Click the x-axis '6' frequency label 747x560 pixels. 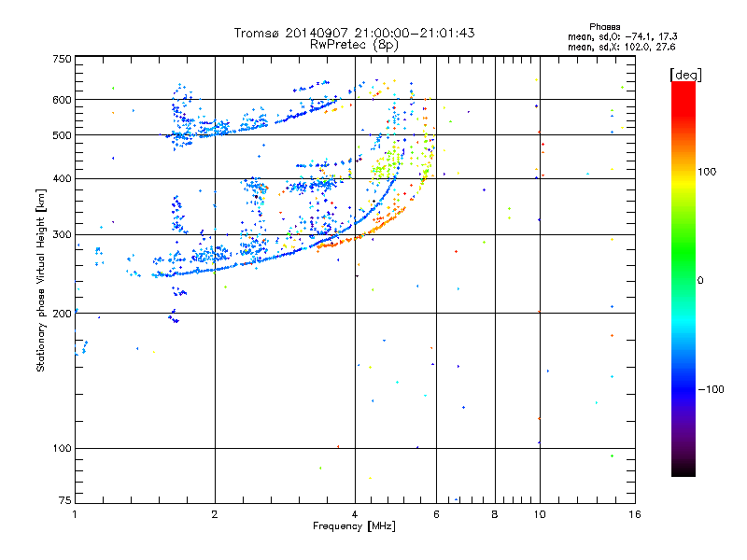436,514
